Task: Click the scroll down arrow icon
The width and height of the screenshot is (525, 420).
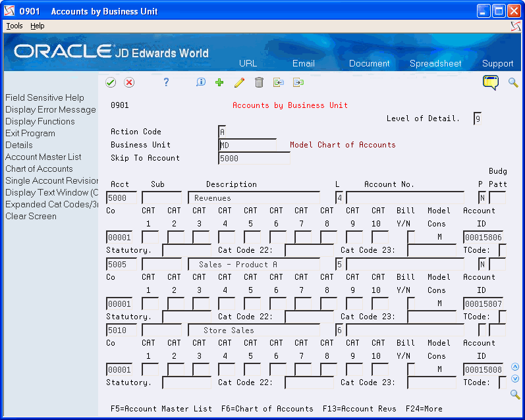Action: (x=515, y=379)
